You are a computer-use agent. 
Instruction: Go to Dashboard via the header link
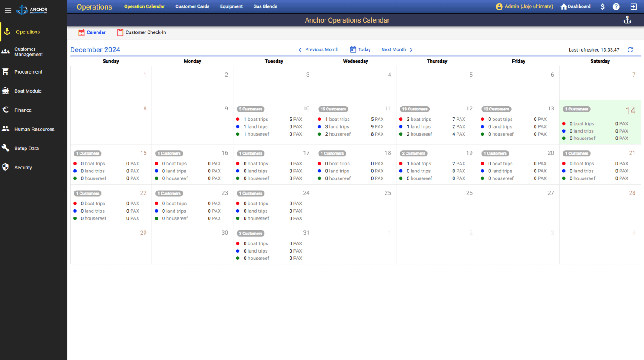pos(575,6)
